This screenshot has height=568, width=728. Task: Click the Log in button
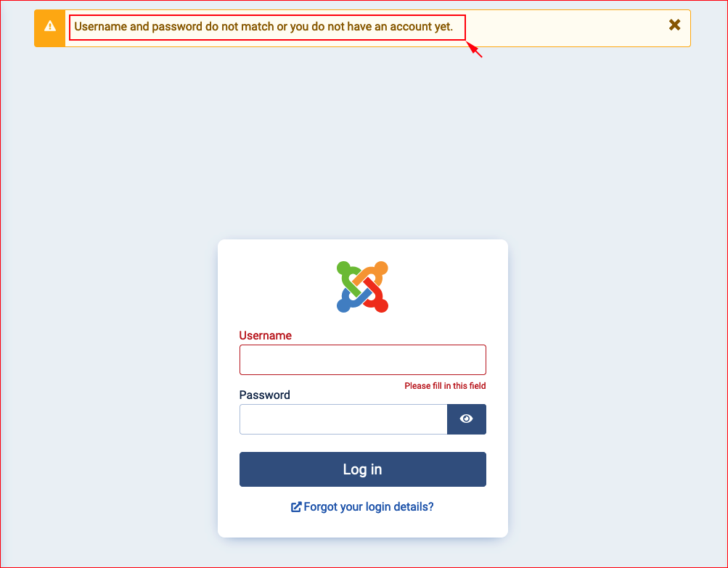363,469
